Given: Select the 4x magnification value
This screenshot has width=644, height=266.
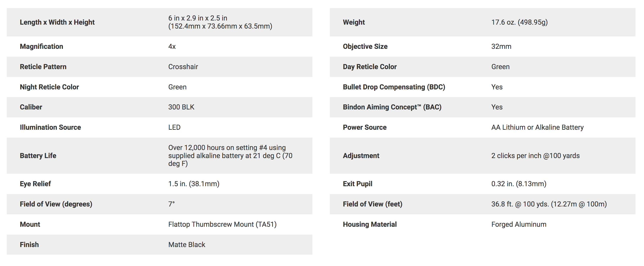Looking at the screenshot, I should coord(172,46).
